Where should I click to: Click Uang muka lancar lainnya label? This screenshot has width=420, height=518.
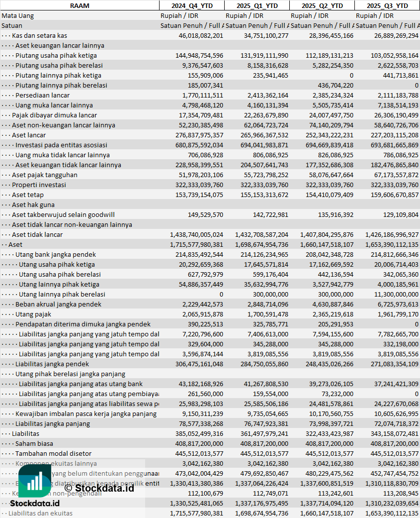(54, 105)
